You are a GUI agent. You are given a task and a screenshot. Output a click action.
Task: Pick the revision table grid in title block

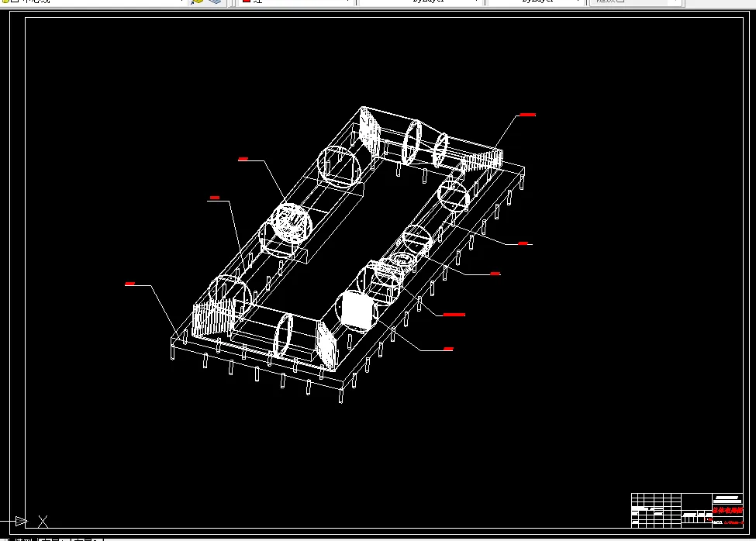tap(656, 510)
